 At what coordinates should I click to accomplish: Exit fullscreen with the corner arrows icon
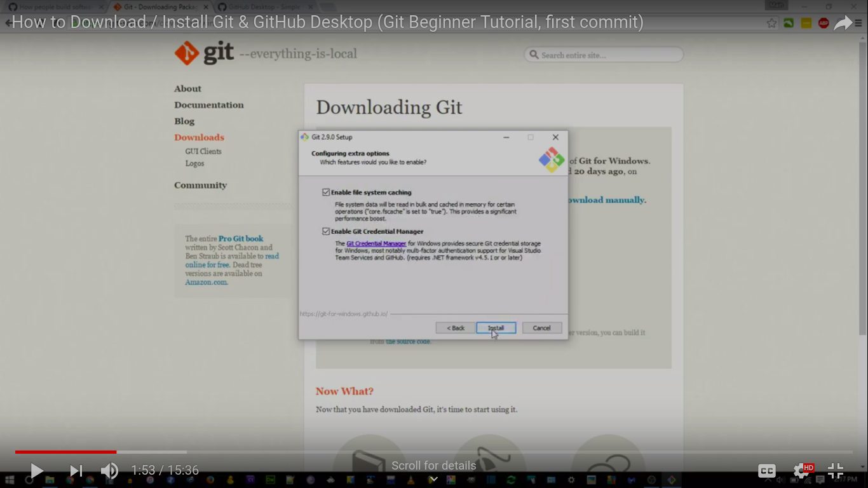pyautogui.click(x=835, y=470)
